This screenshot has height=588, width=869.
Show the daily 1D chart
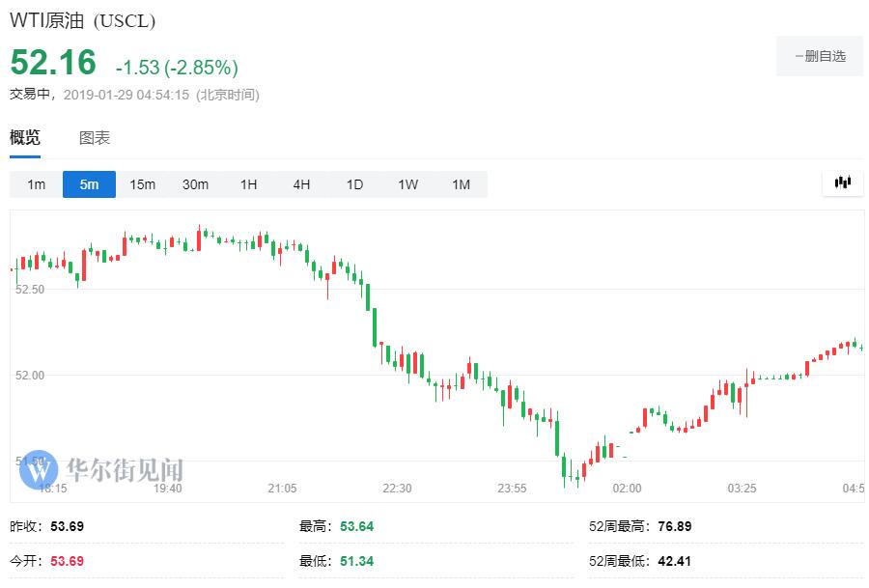pos(354,184)
